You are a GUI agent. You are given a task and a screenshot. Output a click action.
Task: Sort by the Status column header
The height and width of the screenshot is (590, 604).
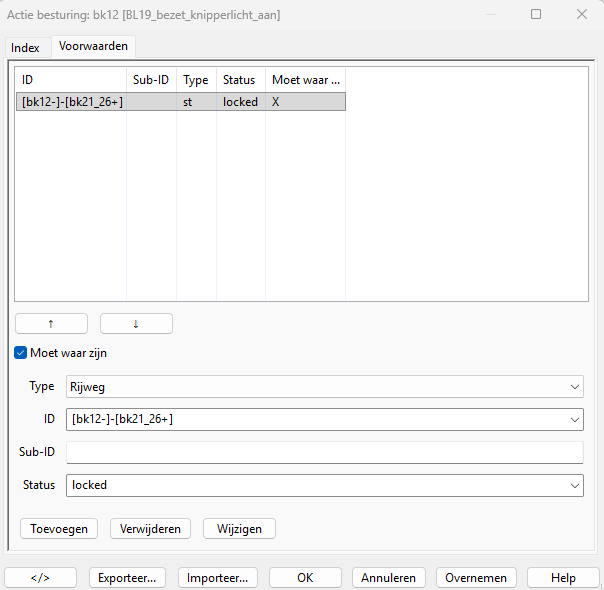point(240,80)
